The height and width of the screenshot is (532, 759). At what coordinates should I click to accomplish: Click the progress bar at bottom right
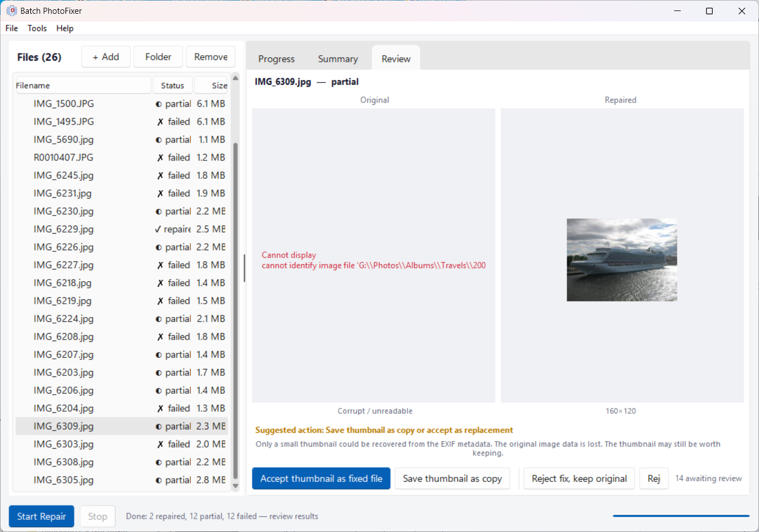coord(680,515)
